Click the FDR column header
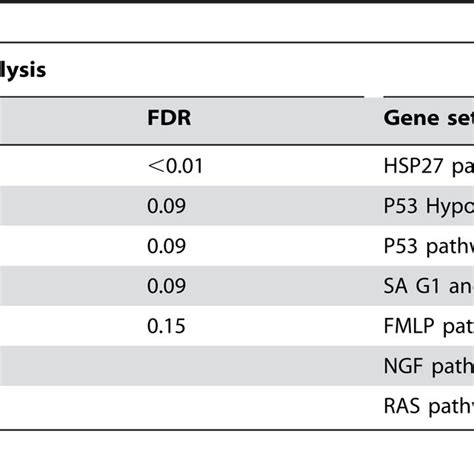Viewport: 474px width, 474px height. click(x=169, y=118)
